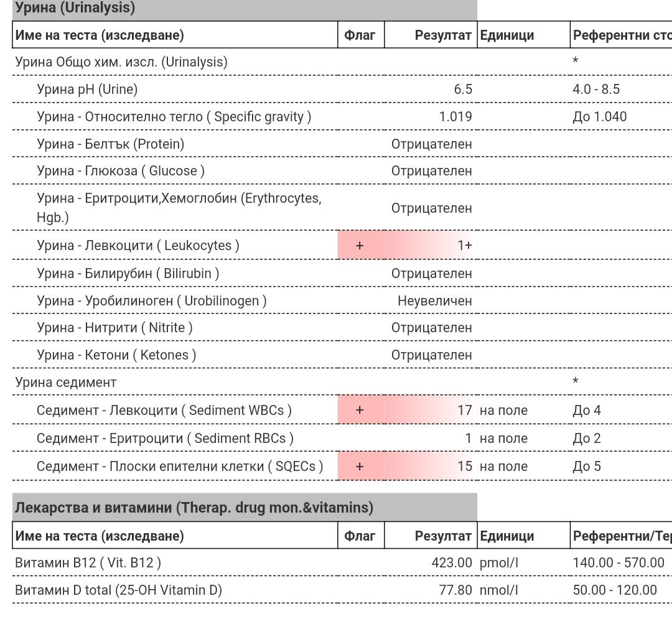672x629 pixels.
Task: Click the 77.80 Vitamin D result value
Action: 455,590
